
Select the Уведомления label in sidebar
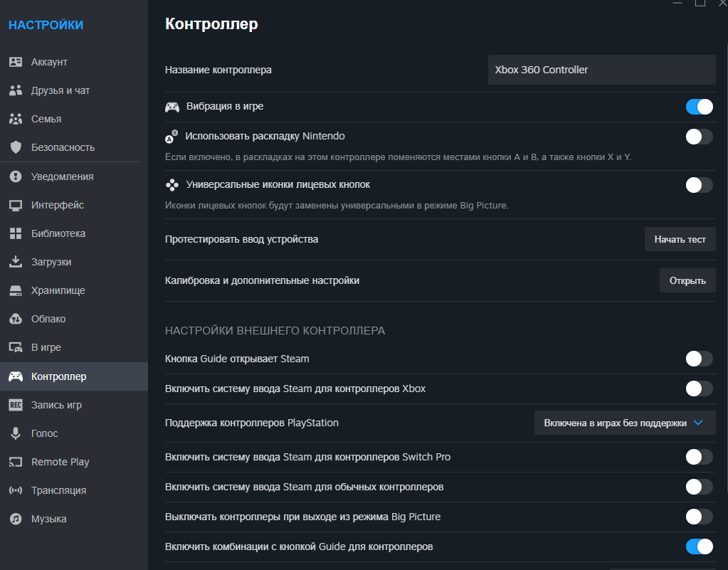(x=62, y=176)
